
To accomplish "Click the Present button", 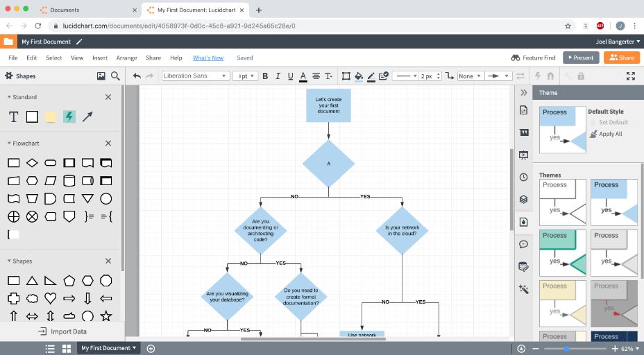I will (581, 58).
